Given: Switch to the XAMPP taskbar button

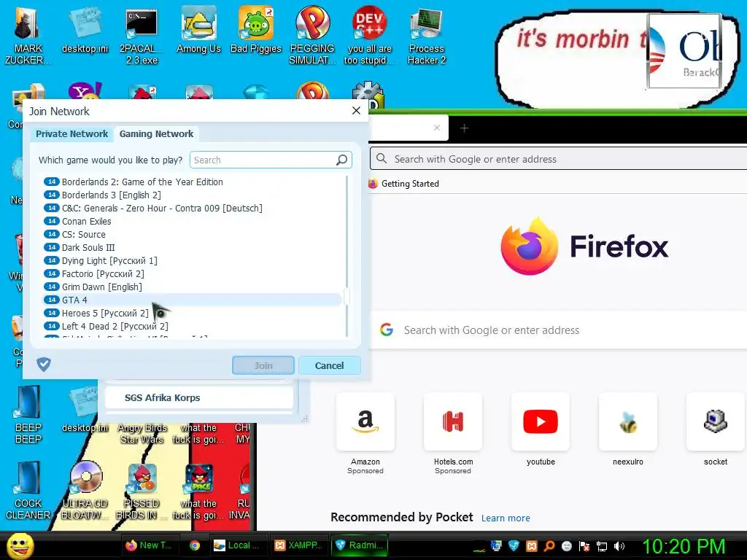Looking at the screenshot, I should coord(301,545).
